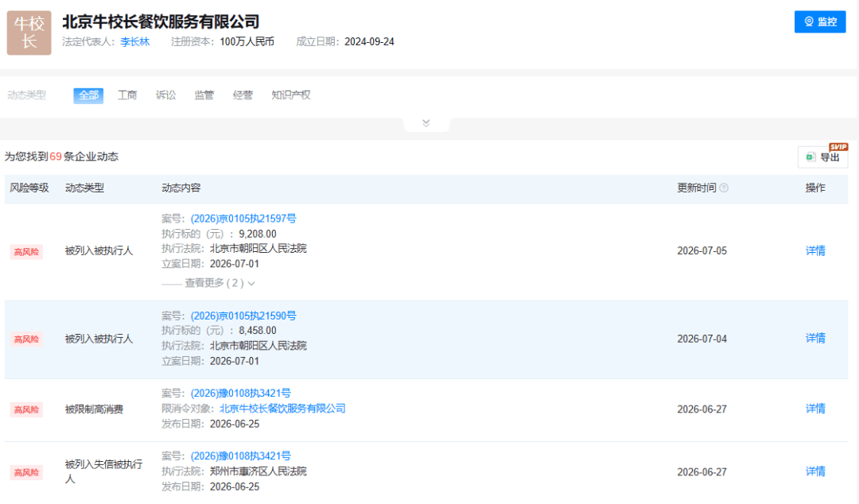Select the 监管 filter tab
Image resolution: width=859 pixels, height=504 pixels.
(x=204, y=95)
